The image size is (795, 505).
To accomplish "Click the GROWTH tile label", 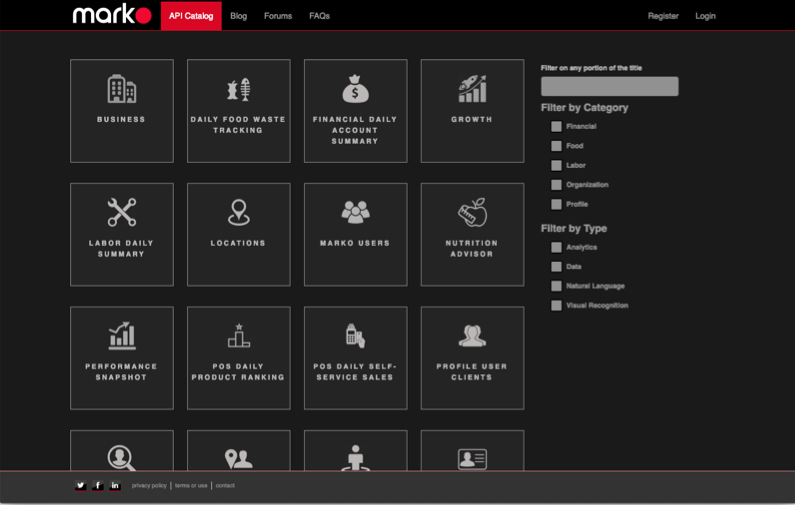I will [472, 119].
